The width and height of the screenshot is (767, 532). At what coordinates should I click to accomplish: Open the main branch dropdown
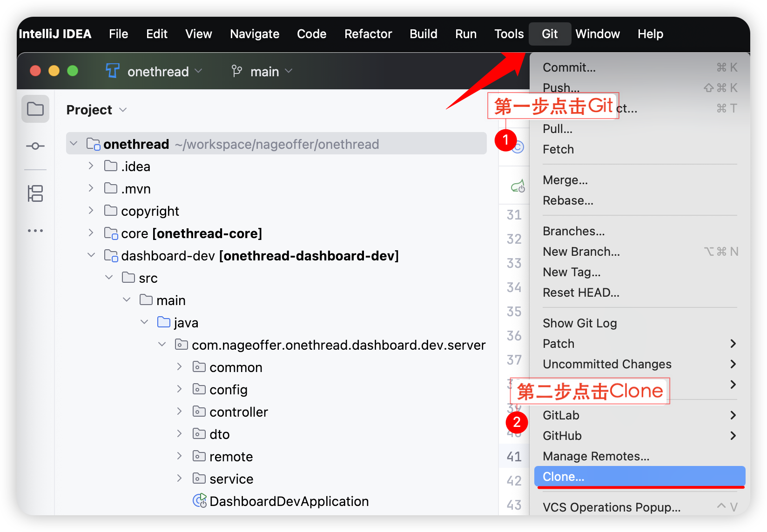pos(271,71)
